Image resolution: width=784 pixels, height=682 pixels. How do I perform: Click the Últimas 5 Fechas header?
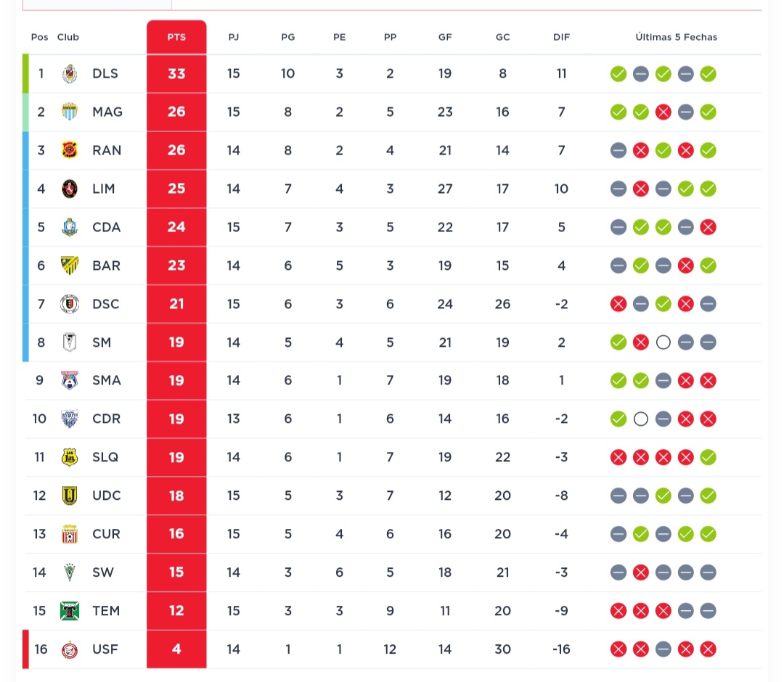pos(676,37)
